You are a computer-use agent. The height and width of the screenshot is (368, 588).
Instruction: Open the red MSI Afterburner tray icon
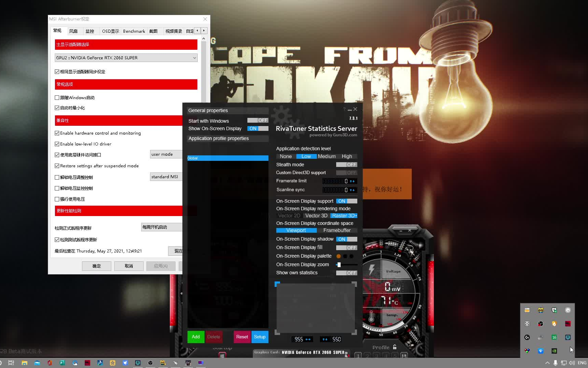(x=568, y=324)
